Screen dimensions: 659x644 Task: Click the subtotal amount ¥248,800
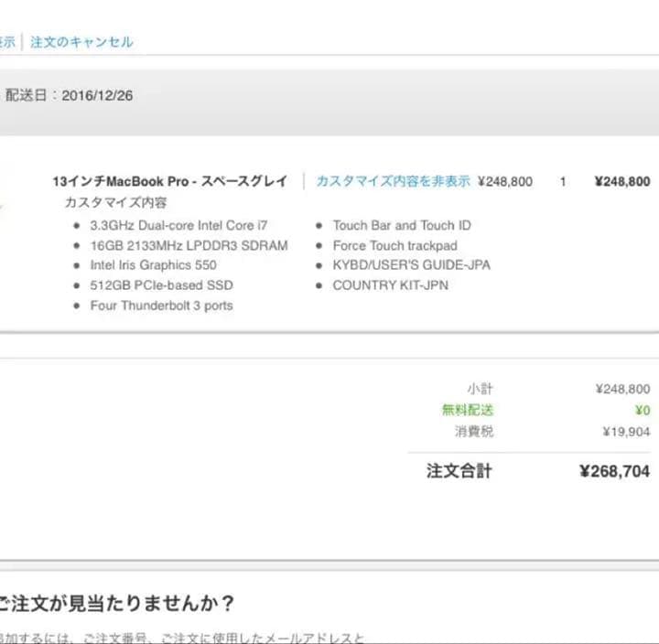point(623,389)
